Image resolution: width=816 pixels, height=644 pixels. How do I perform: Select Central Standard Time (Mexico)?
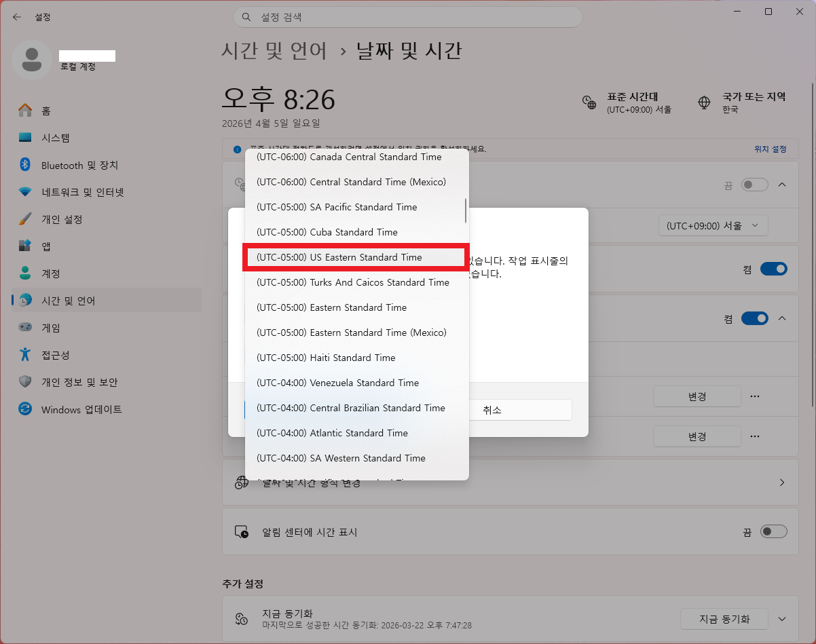pyautogui.click(x=356, y=182)
